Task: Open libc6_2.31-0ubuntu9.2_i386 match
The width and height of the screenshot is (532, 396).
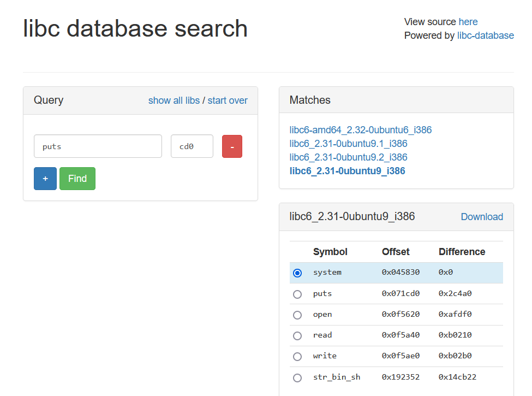Action: tap(348, 157)
